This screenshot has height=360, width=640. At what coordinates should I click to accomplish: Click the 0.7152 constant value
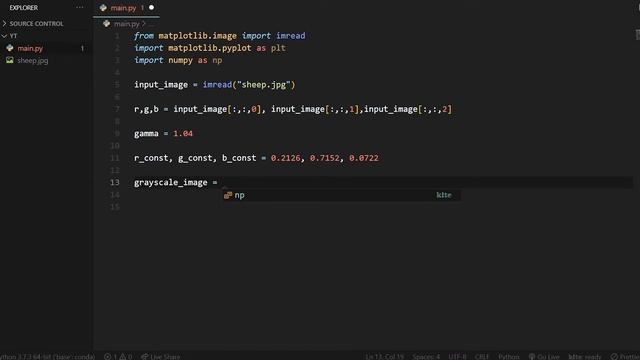(x=324, y=158)
